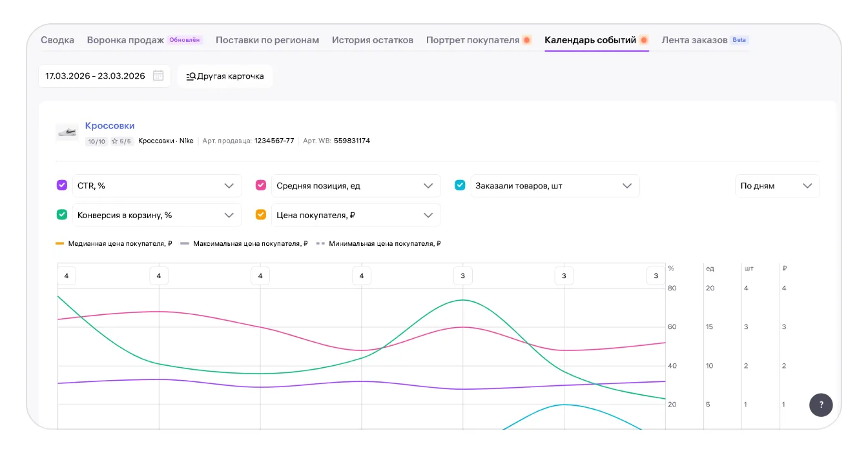Image resolution: width=868 pixels, height=453 pixels.
Task: Switch to the Сводка tab
Action: (x=57, y=40)
